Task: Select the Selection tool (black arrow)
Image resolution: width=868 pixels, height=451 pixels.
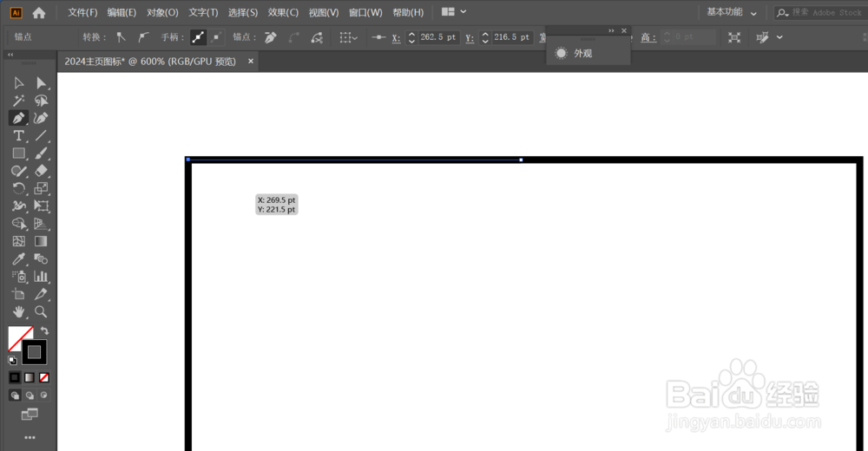Action: click(x=18, y=83)
